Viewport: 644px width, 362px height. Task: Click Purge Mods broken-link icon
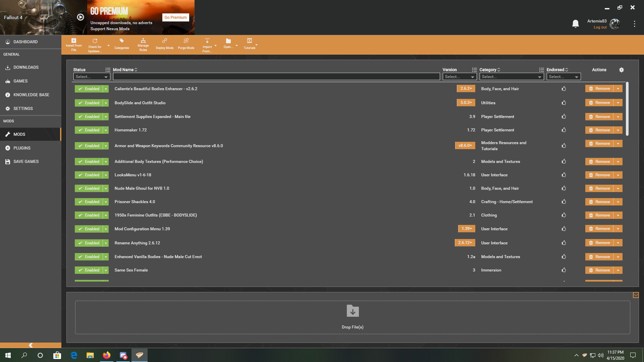pyautogui.click(x=186, y=41)
